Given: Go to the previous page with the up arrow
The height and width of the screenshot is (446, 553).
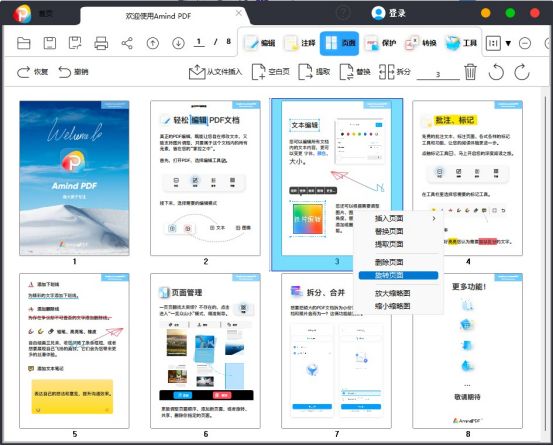Looking at the screenshot, I should 153,43.
